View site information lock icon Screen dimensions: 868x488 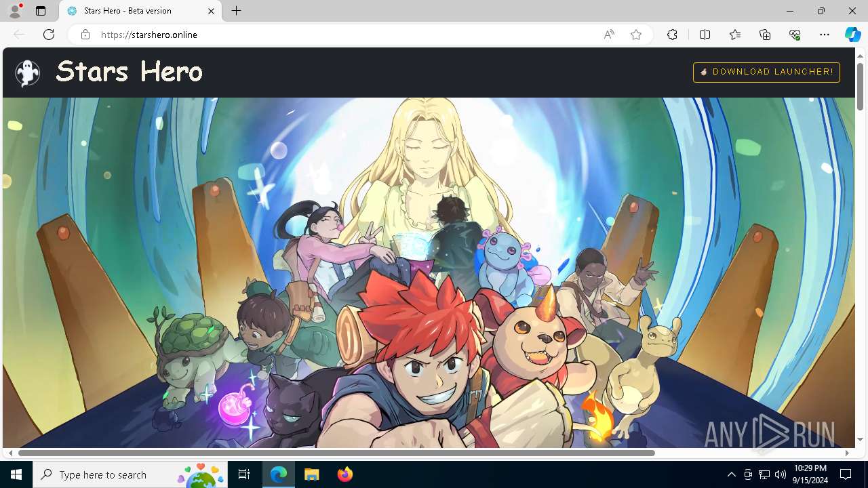pyautogui.click(x=85, y=35)
